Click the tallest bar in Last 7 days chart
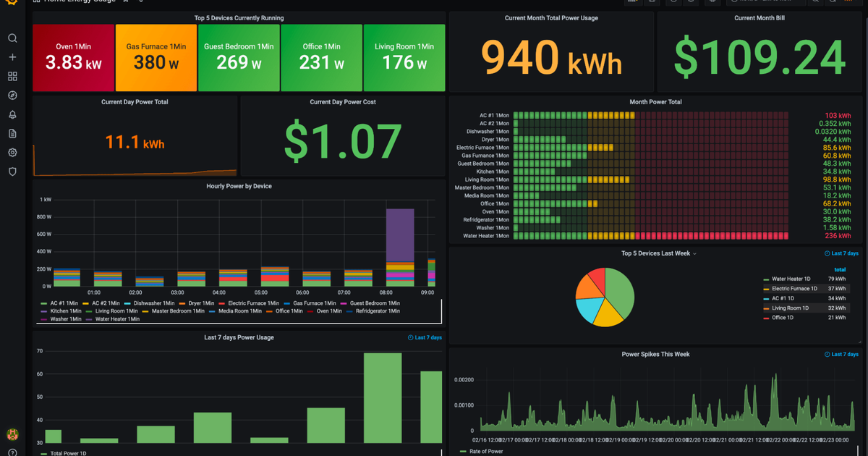This screenshot has height=456, width=868. tap(383, 398)
